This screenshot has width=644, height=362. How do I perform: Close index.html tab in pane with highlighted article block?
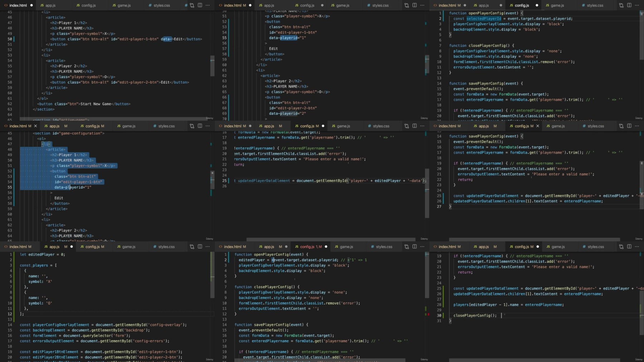pyautogui.click(x=35, y=126)
